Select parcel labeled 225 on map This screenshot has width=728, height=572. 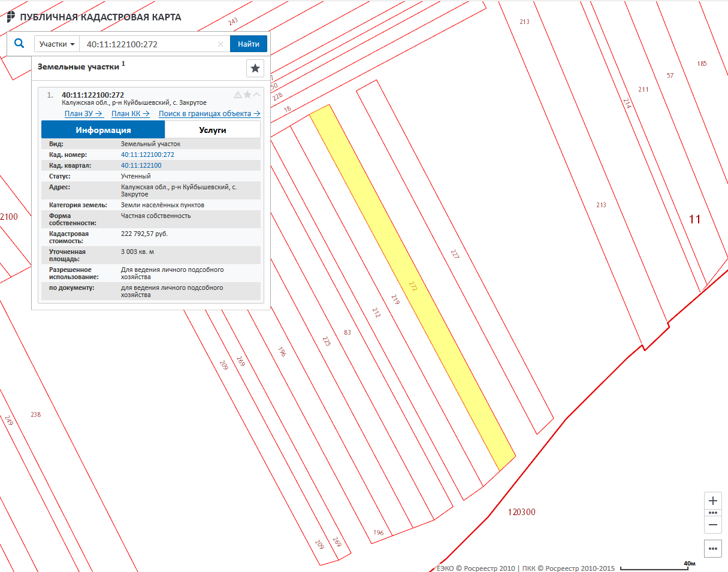327,341
